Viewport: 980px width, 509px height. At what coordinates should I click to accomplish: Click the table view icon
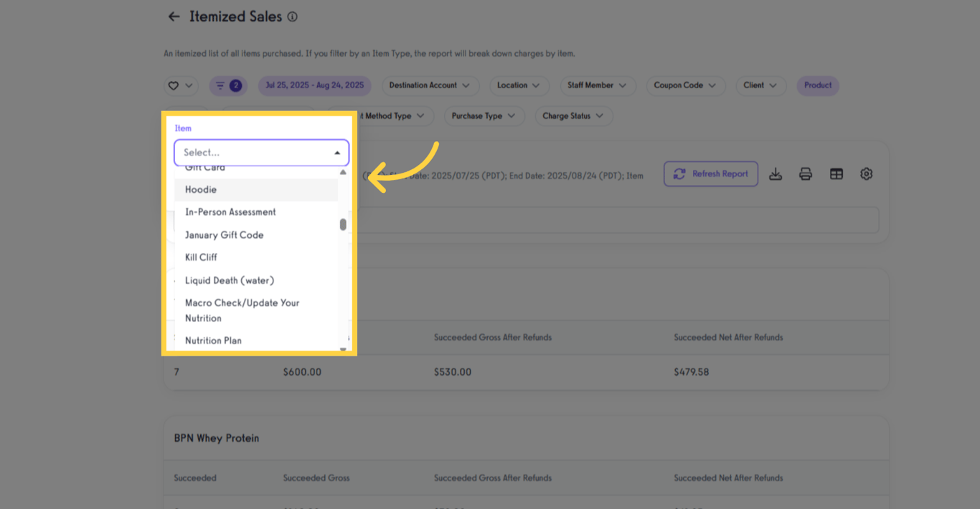tap(836, 173)
